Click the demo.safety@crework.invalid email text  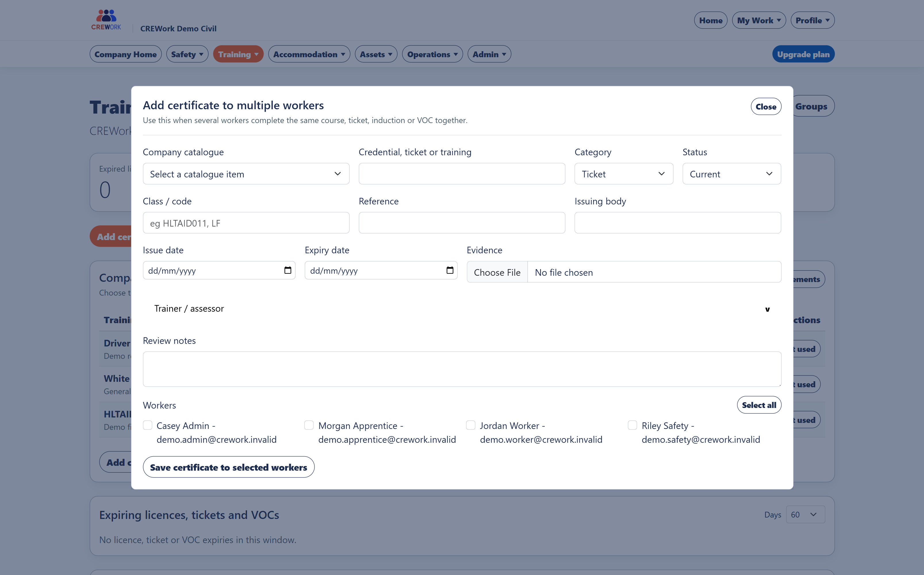[701, 440]
